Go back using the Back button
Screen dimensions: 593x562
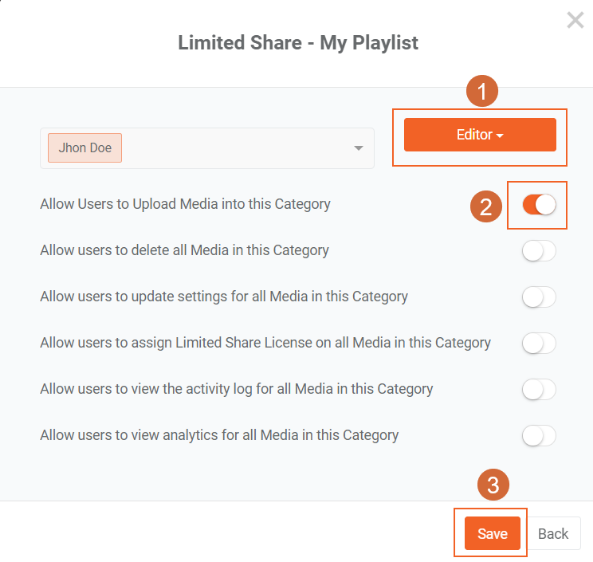553,533
